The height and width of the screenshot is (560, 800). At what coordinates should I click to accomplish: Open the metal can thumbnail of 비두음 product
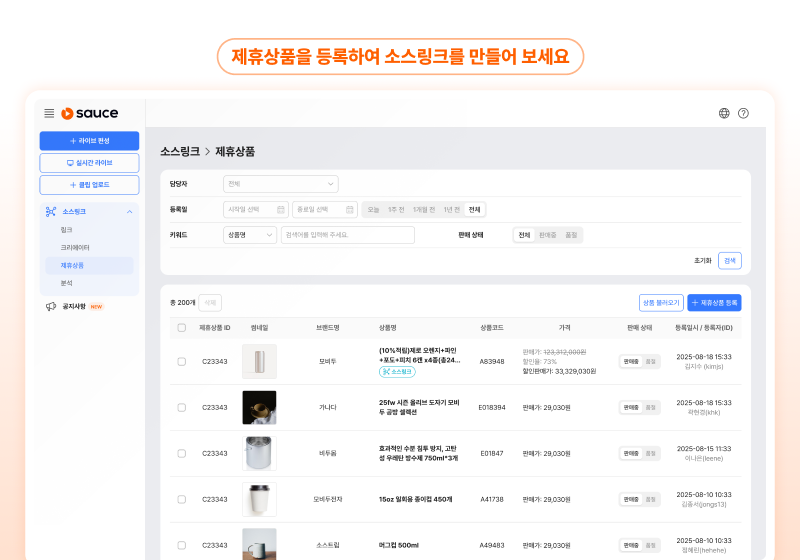click(259, 453)
